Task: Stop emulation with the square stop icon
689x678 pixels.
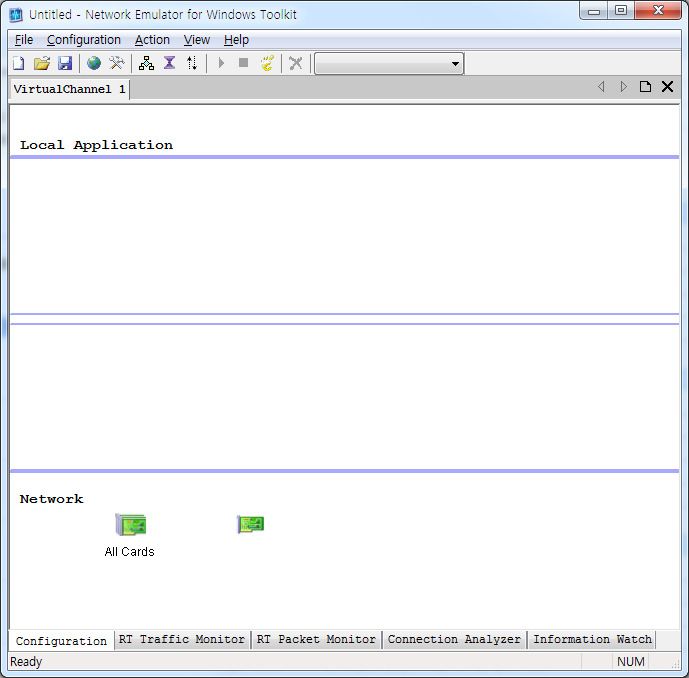Action: click(x=243, y=63)
